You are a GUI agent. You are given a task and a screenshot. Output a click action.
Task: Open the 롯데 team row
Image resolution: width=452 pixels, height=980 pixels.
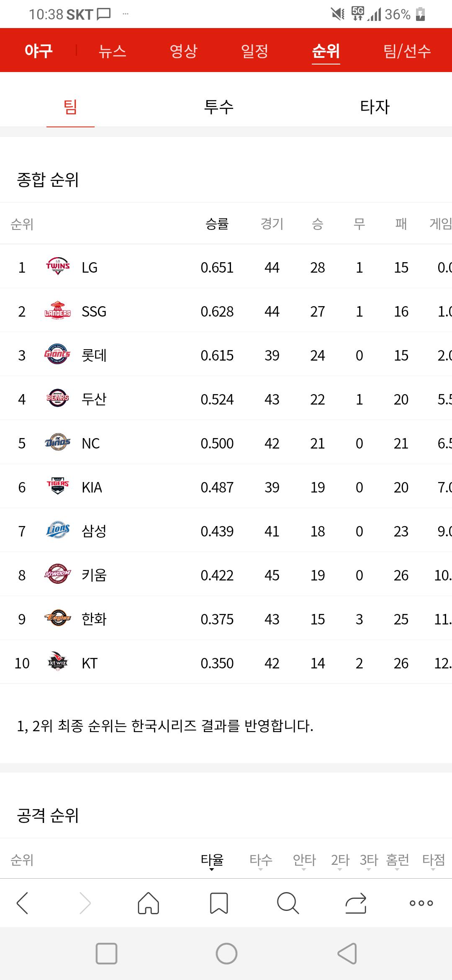(x=226, y=355)
